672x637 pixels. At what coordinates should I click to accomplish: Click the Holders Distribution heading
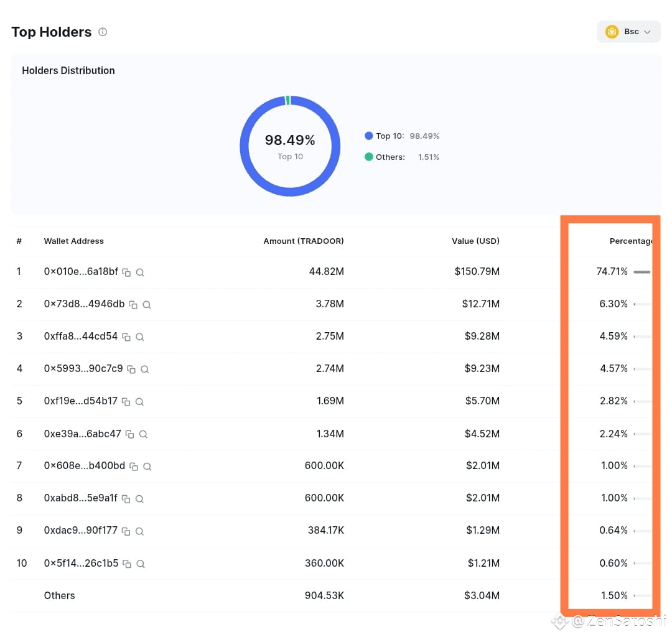(x=68, y=70)
